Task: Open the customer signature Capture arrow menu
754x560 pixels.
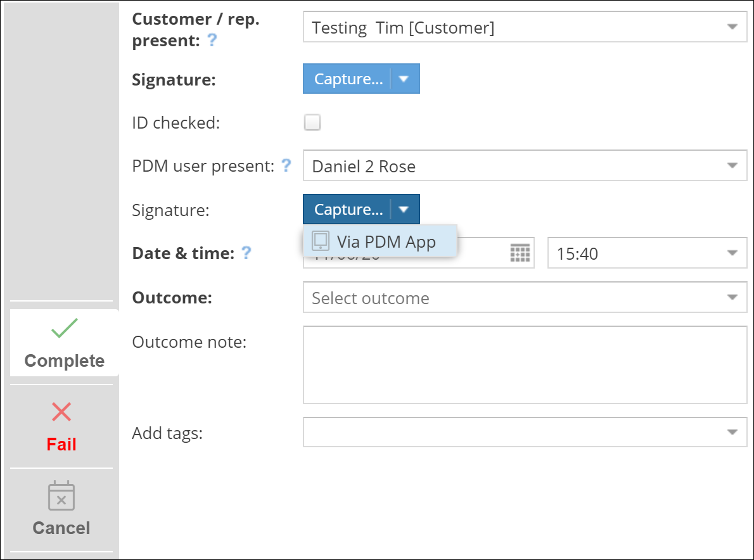Action: 405,80
